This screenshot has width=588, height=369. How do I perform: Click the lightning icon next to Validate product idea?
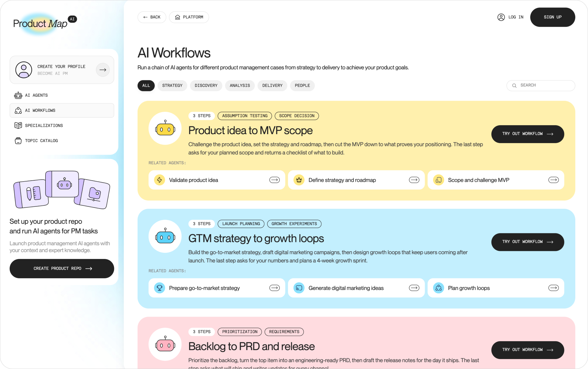[x=160, y=180]
